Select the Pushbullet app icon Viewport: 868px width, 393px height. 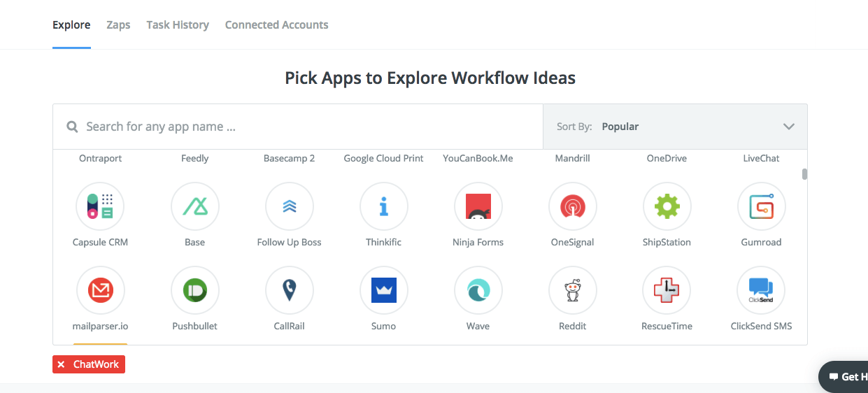pyautogui.click(x=195, y=290)
